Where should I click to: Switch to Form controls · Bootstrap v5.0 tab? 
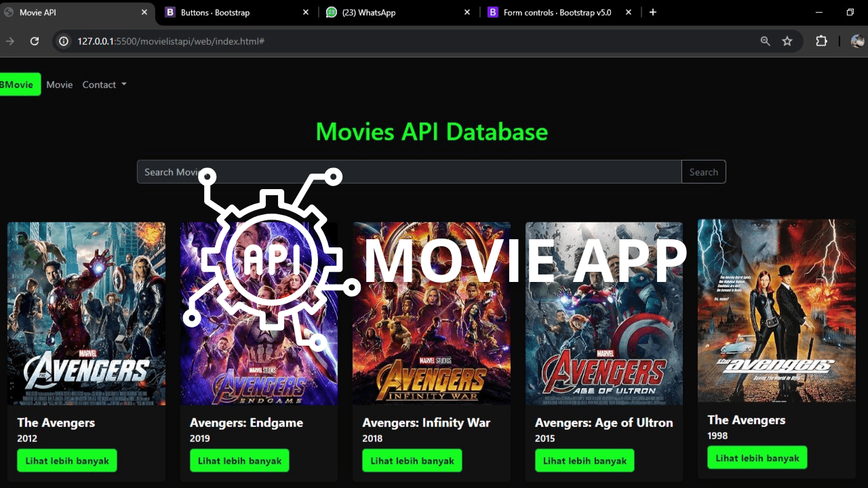tap(559, 12)
